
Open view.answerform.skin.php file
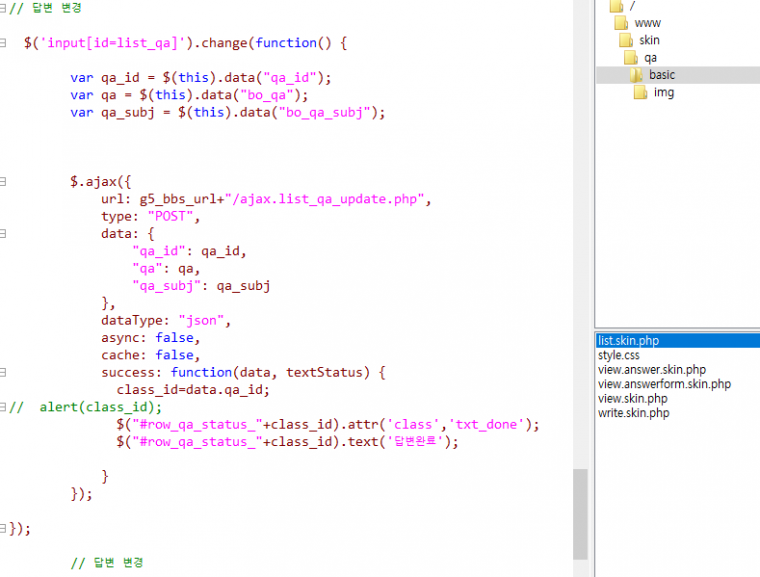[664, 384]
